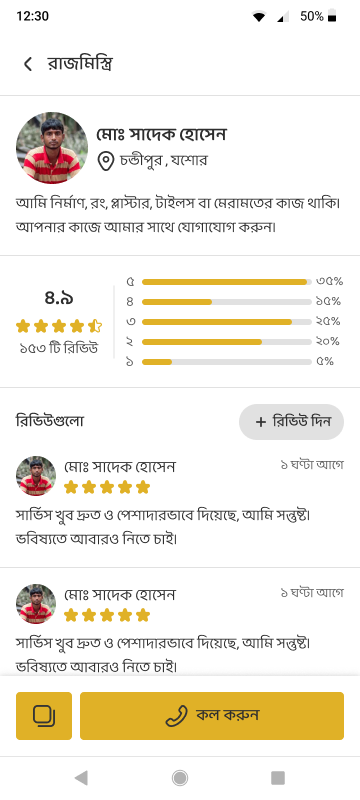Tap the plus icon in রিভিউ দিন
Screen dimensions: 360x800
(261, 422)
